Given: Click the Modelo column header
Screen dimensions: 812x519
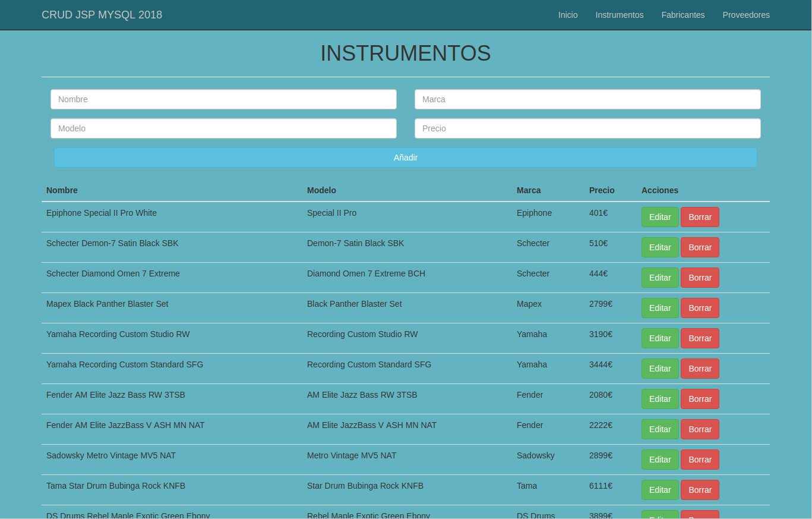Looking at the screenshot, I should 321,190.
